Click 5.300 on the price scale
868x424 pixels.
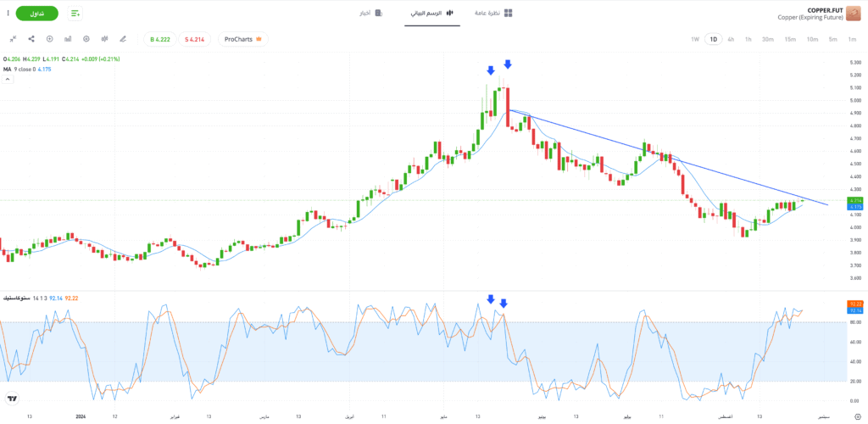854,63
